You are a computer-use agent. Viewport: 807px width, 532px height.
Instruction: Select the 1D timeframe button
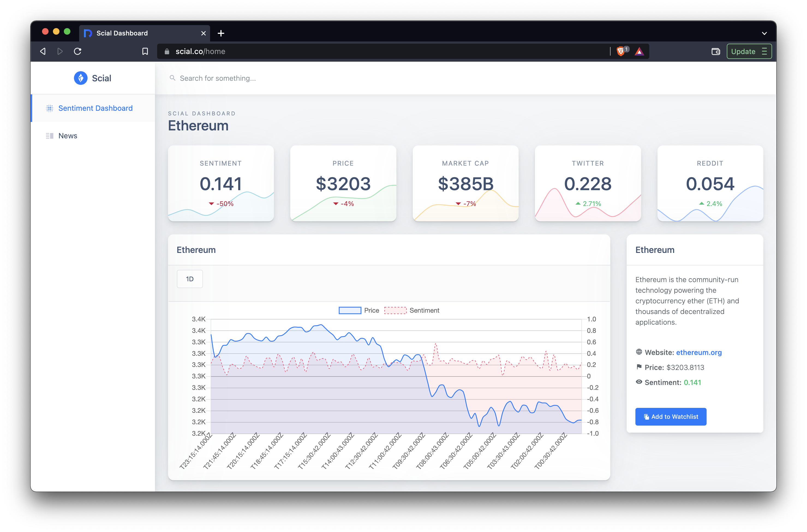point(190,279)
